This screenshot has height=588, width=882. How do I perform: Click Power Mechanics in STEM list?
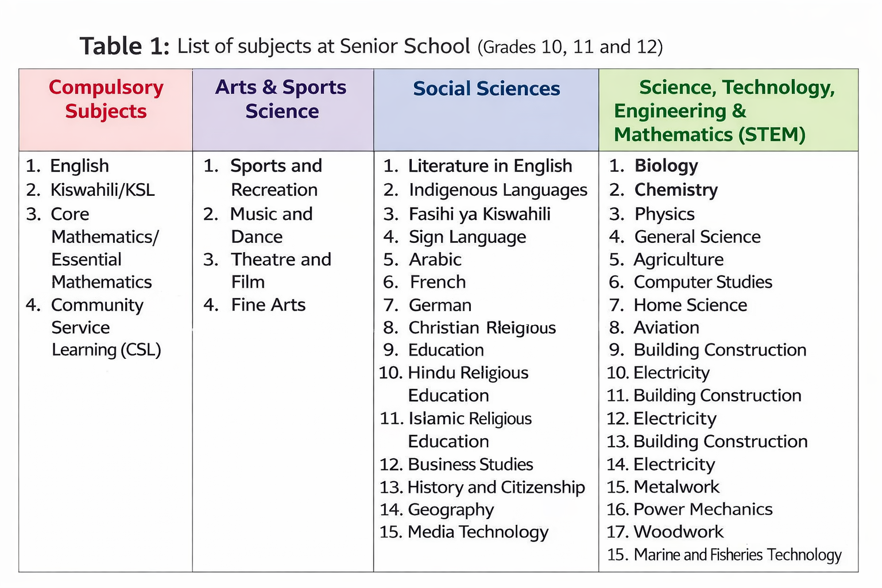702,509
